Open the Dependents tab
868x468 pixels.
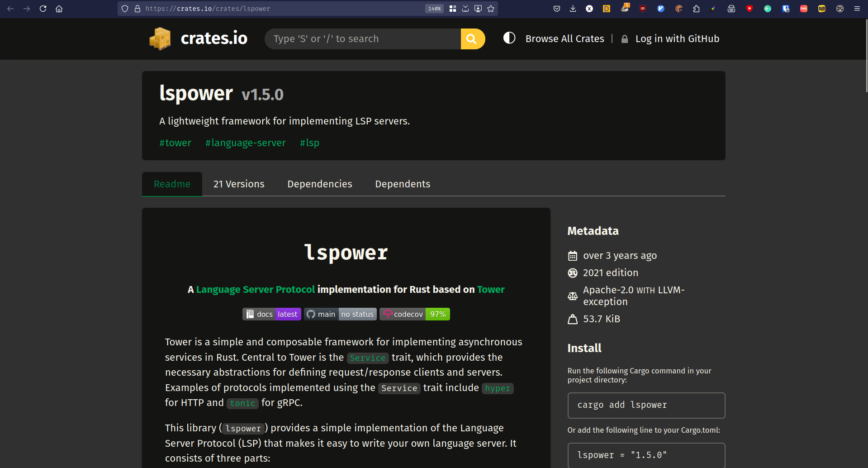402,184
